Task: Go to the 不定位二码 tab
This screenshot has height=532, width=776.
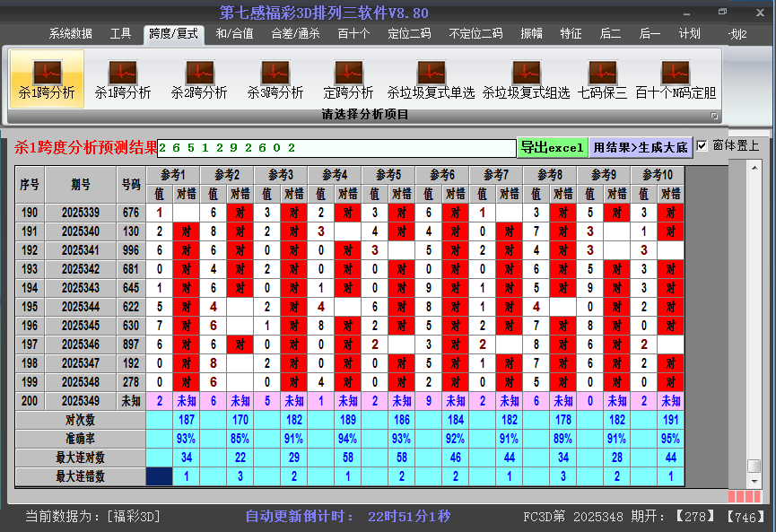Action: [x=475, y=34]
